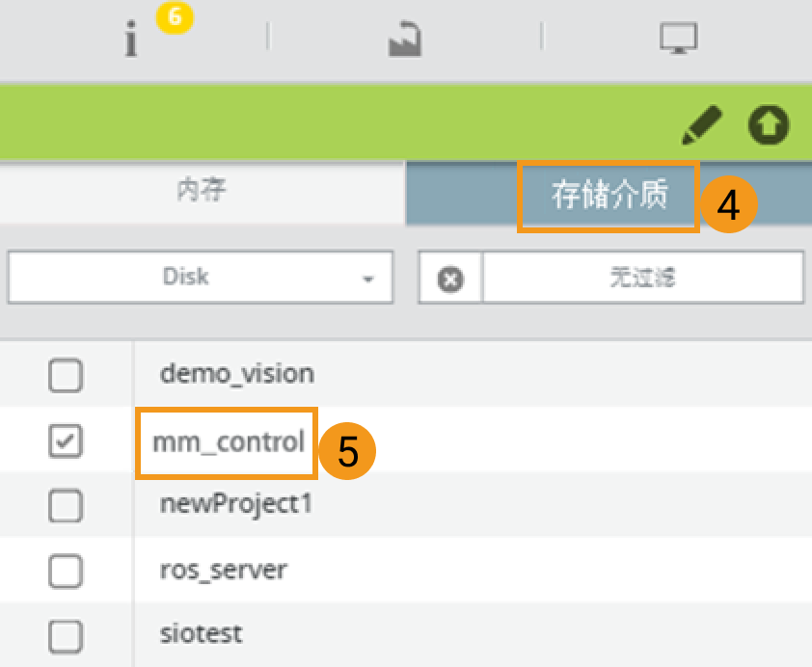Select the siotest project entry
Screen dimensions: 812x667
[201, 635]
